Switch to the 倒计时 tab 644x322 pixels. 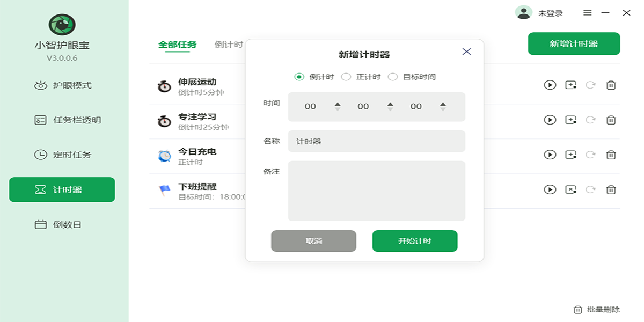(229, 45)
